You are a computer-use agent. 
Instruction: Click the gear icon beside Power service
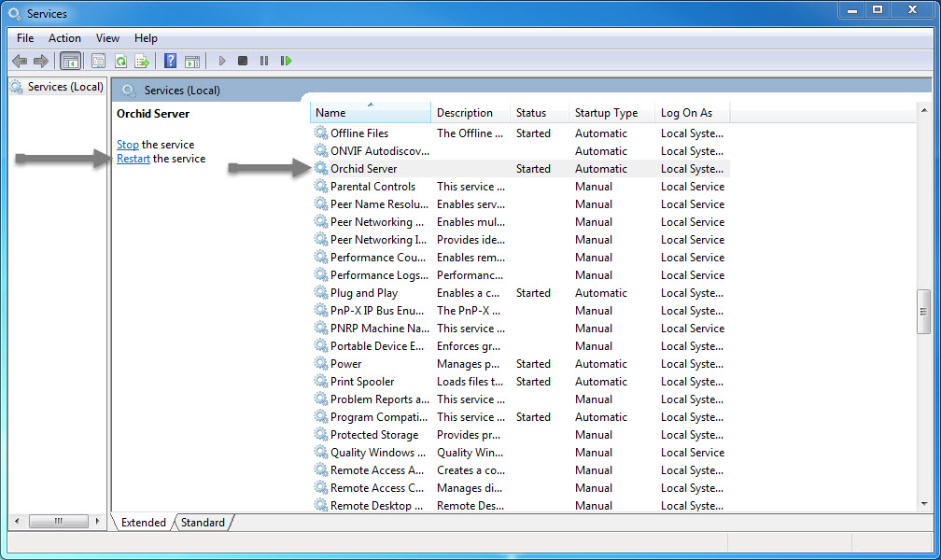(x=321, y=364)
